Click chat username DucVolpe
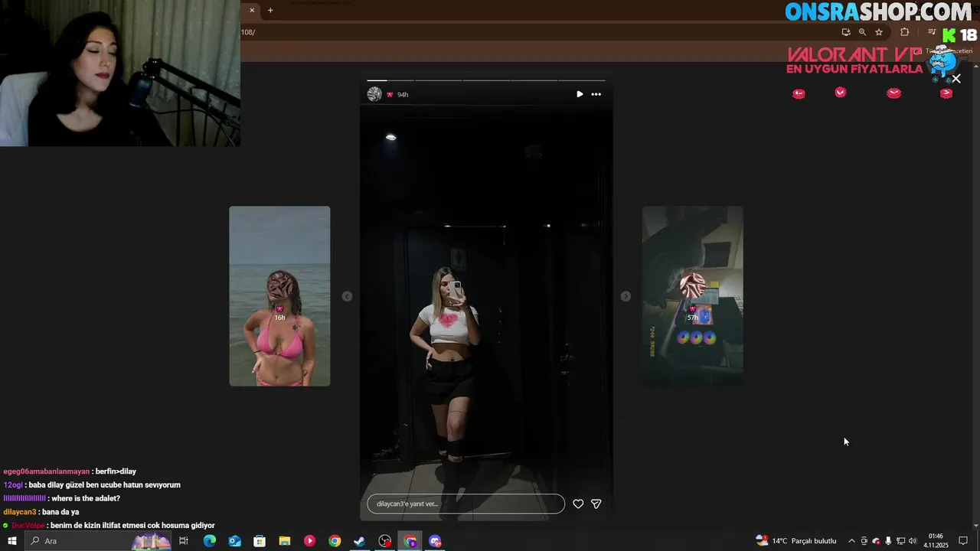980x551 pixels. pyautogui.click(x=28, y=526)
